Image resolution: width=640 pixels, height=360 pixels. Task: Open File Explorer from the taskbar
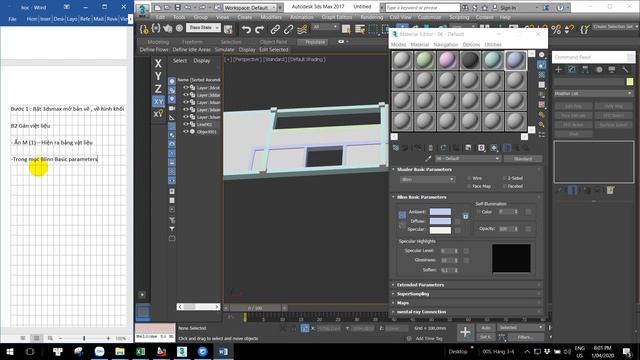coord(120,351)
